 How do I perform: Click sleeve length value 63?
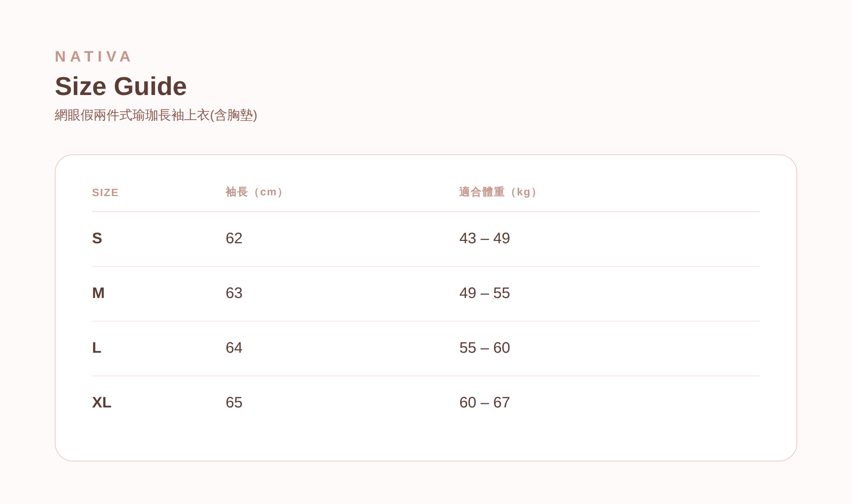pyautogui.click(x=234, y=293)
